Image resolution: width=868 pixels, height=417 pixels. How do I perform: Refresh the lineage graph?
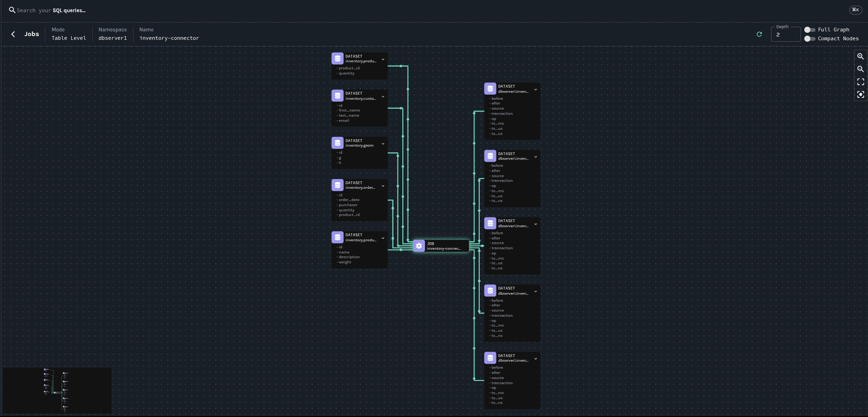[x=759, y=34]
